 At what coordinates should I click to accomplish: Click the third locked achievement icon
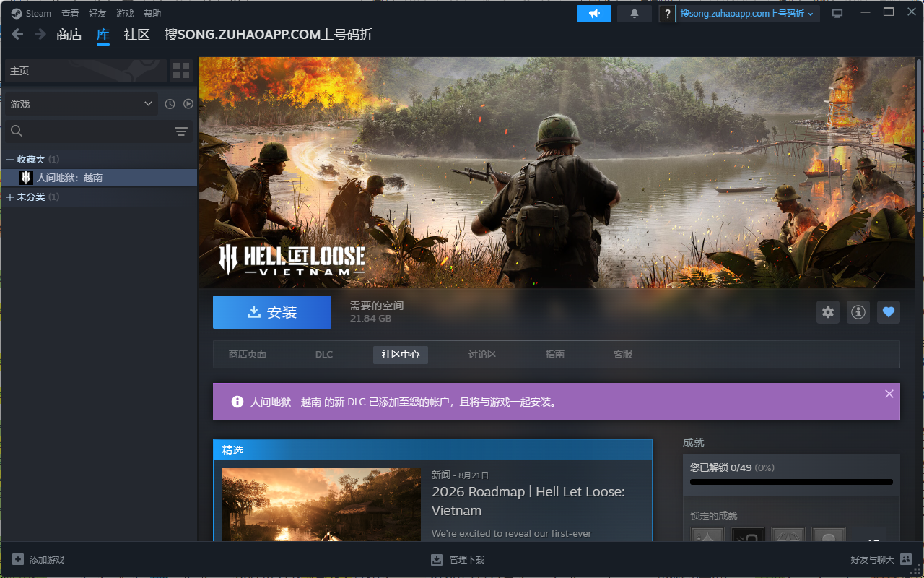[x=788, y=535]
